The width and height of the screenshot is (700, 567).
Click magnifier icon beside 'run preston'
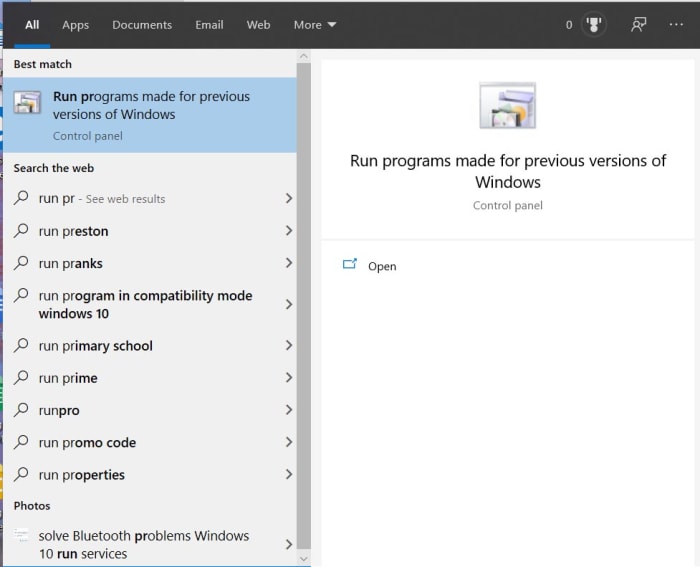tap(21, 230)
